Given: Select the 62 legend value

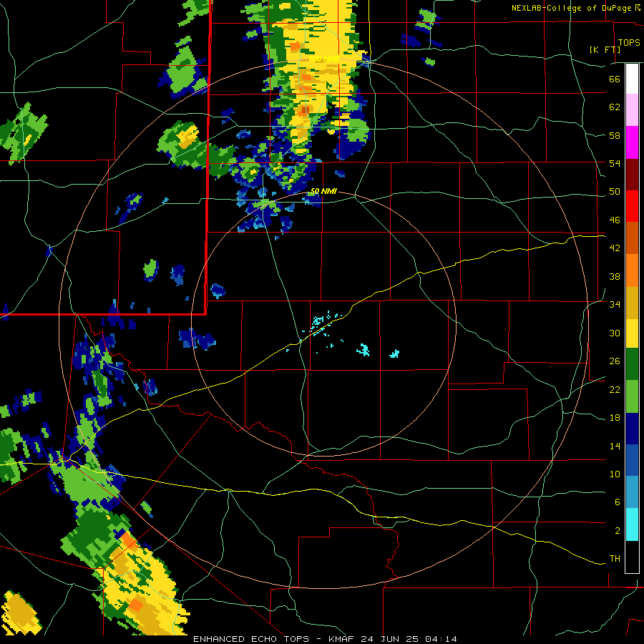Looking at the screenshot, I should [615, 107].
